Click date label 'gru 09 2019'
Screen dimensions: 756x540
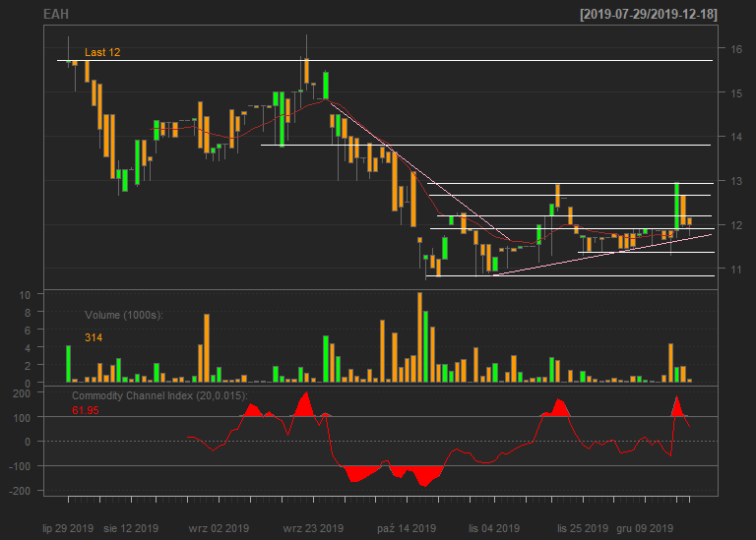pyautogui.click(x=645, y=528)
